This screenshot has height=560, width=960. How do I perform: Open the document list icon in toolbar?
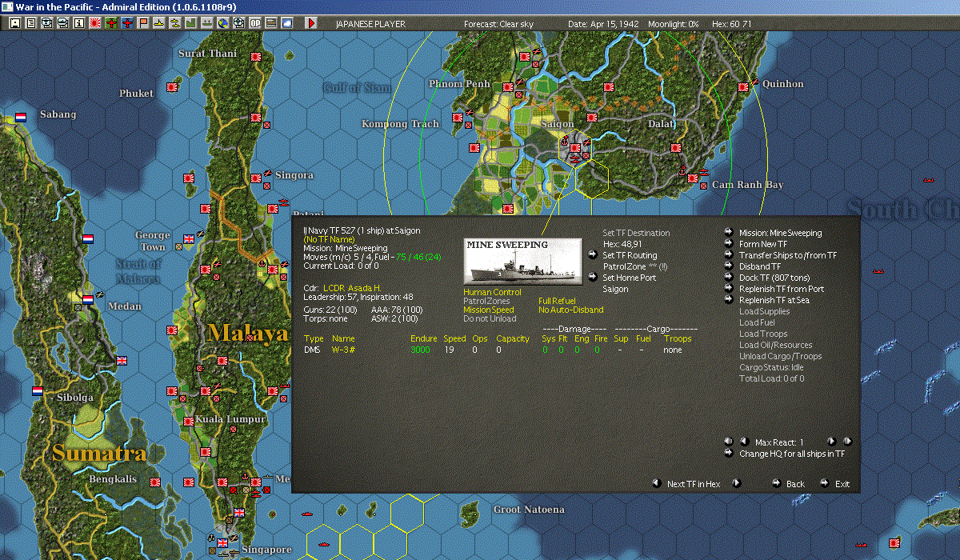(31, 23)
